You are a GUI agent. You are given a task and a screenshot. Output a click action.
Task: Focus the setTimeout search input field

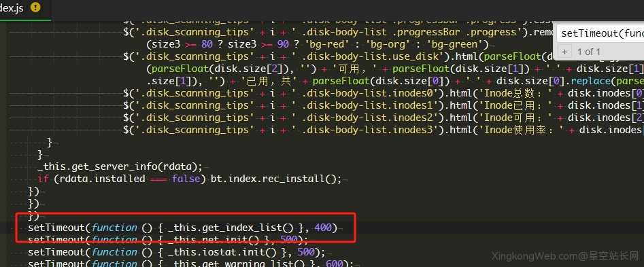tap(600, 34)
